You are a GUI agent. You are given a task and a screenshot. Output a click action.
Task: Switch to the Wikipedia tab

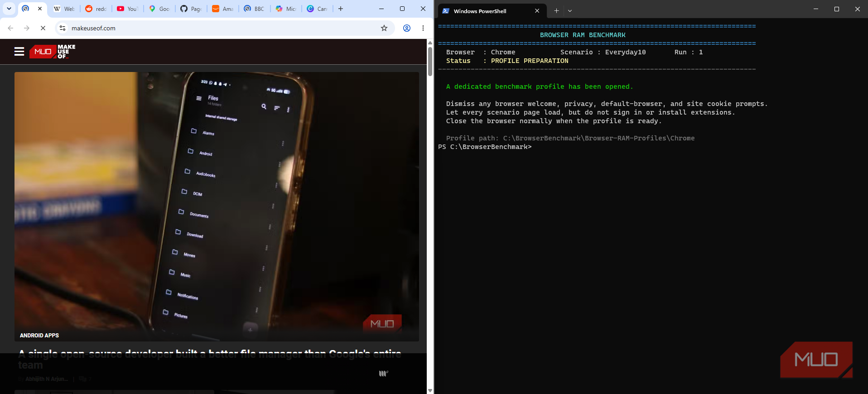[x=64, y=9]
